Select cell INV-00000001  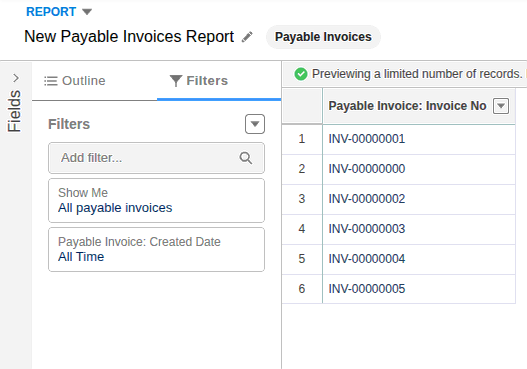tap(419, 139)
